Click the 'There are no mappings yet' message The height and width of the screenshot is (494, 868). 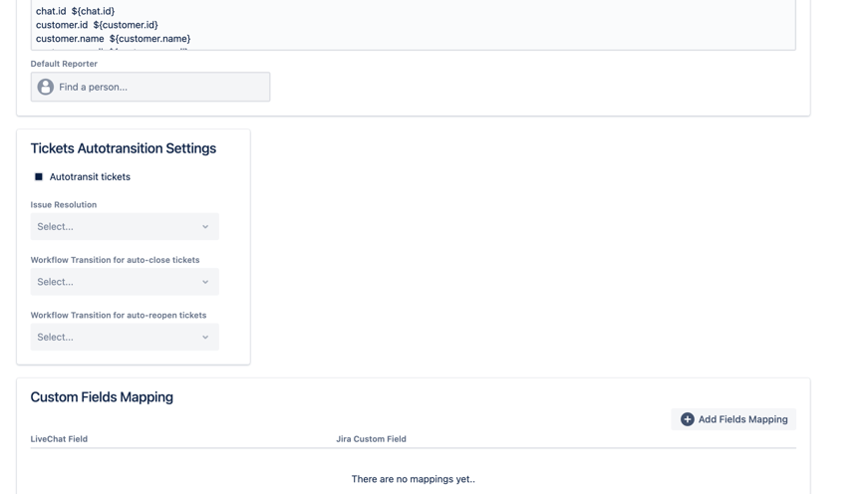(x=413, y=479)
